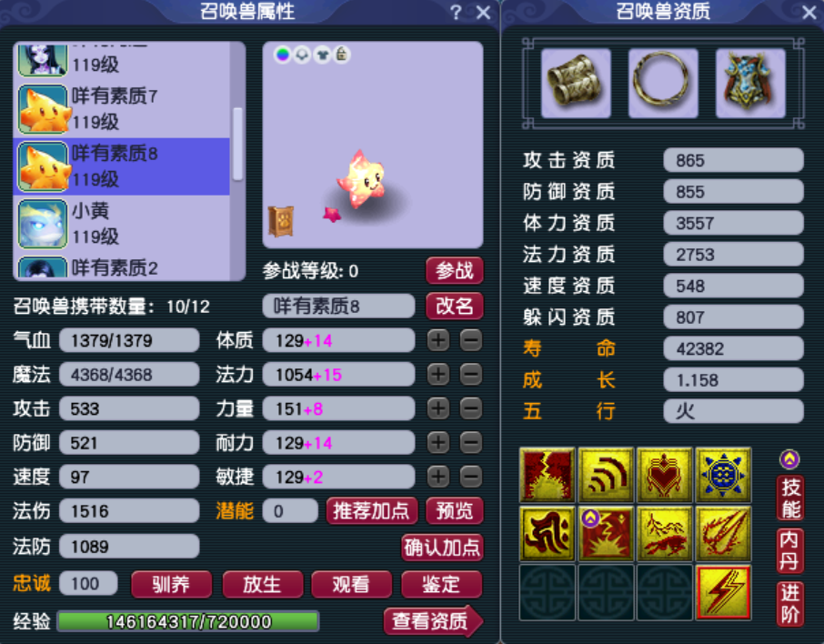
Task: Click the 放生 release button
Action: [263, 584]
